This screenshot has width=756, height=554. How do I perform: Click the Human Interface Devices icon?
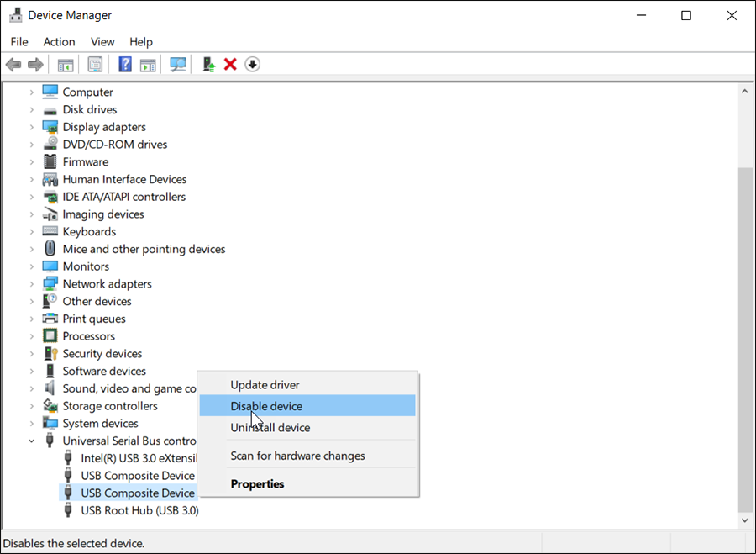[50, 180]
